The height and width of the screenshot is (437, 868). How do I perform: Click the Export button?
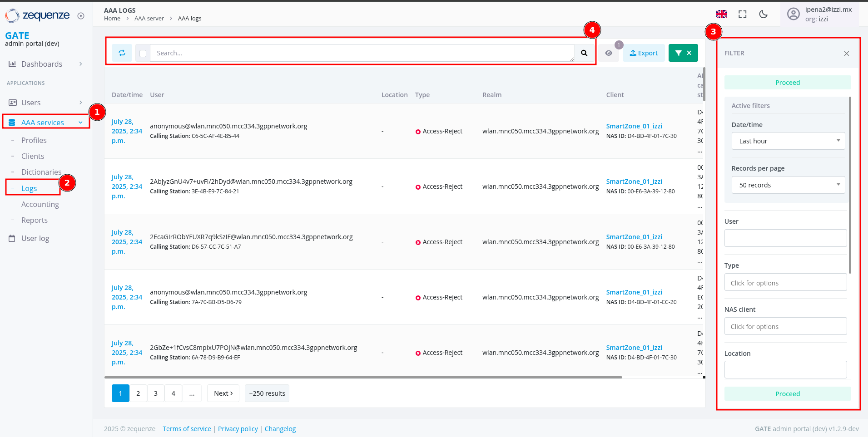(643, 53)
